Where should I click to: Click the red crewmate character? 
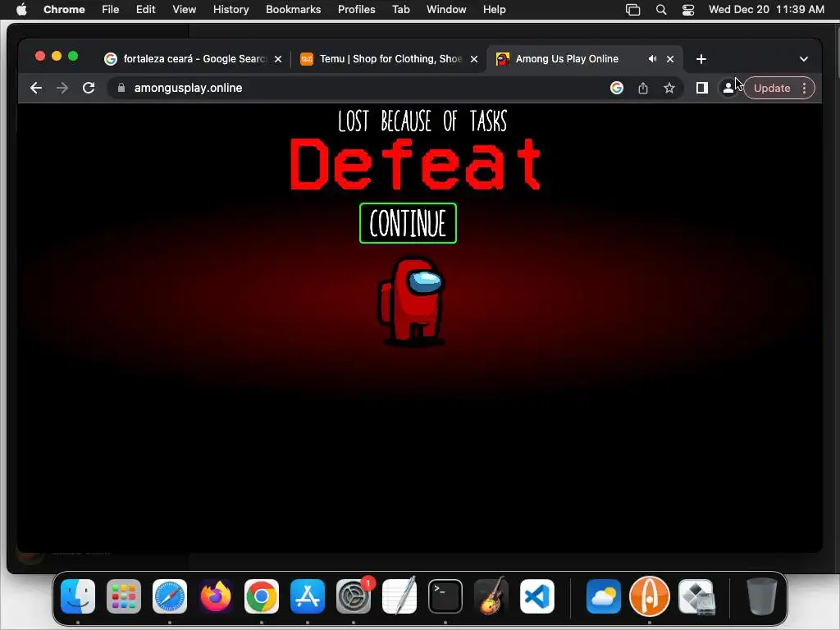coord(412,301)
